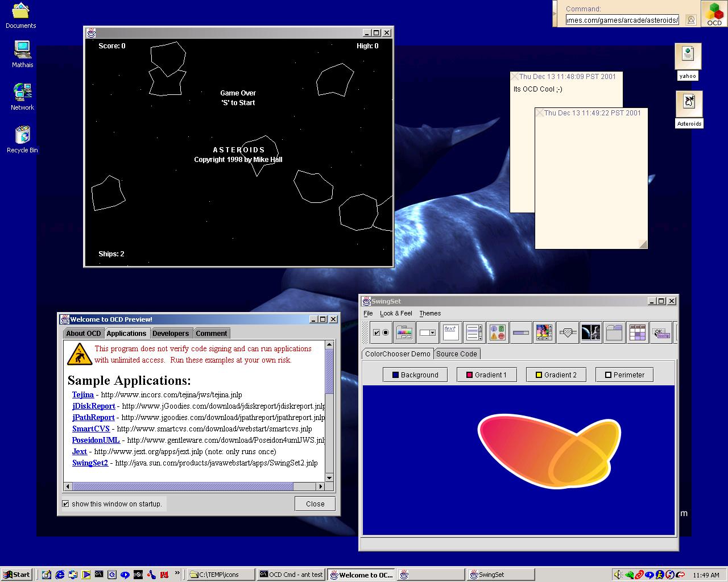728x582 pixels.
Task: Open the ToolTip demo toolbar icon
Action: (661, 332)
